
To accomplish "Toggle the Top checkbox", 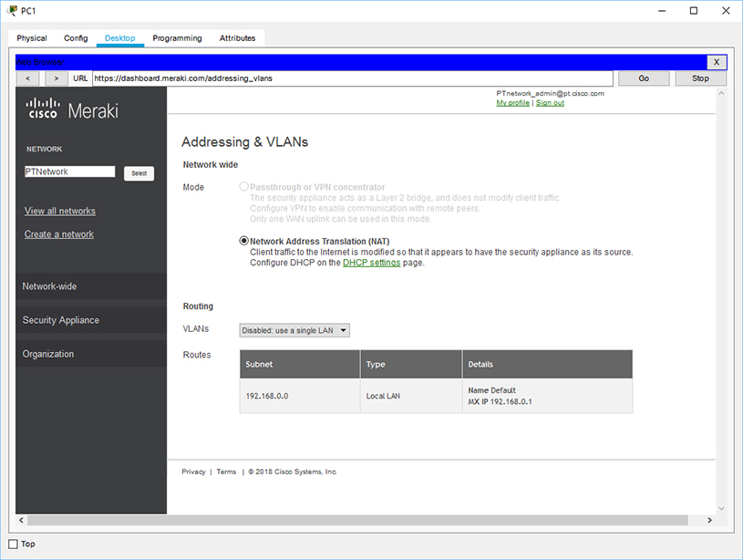I will coord(14,544).
